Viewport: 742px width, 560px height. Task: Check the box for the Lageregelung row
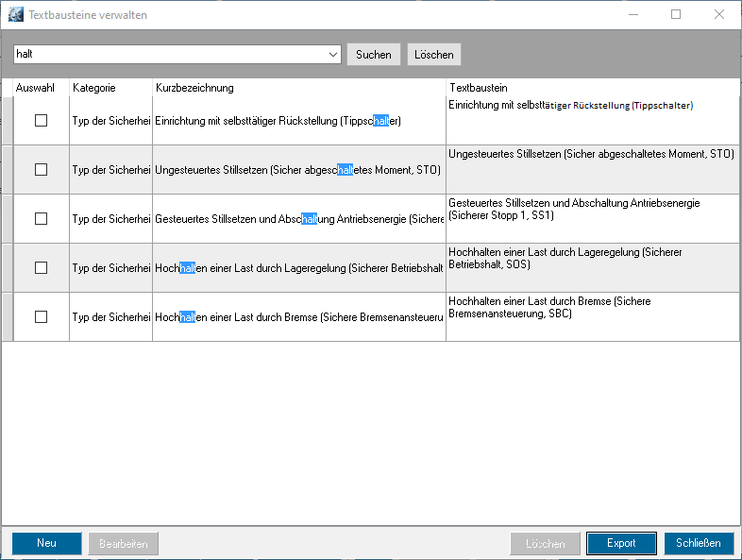pyautogui.click(x=41, y=268)
